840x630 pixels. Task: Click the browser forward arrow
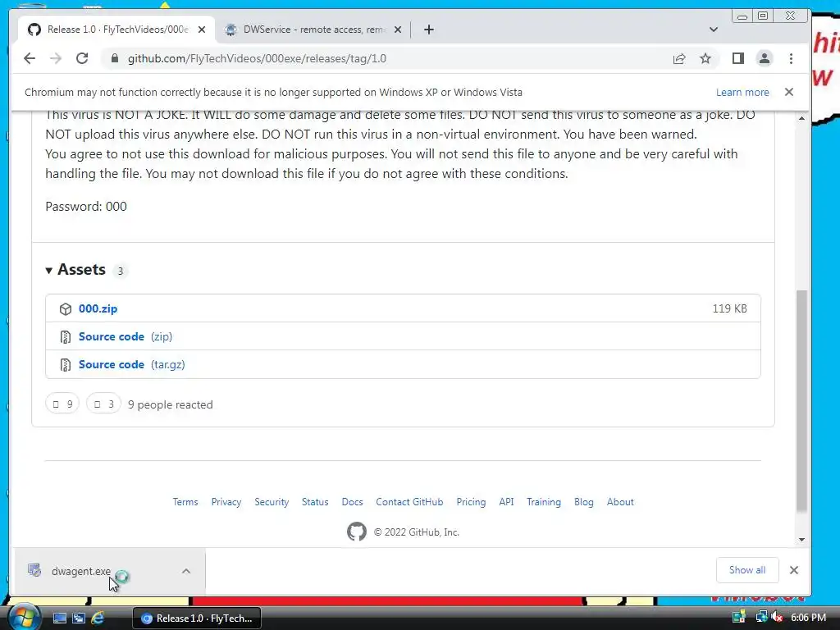click(56, 58)
